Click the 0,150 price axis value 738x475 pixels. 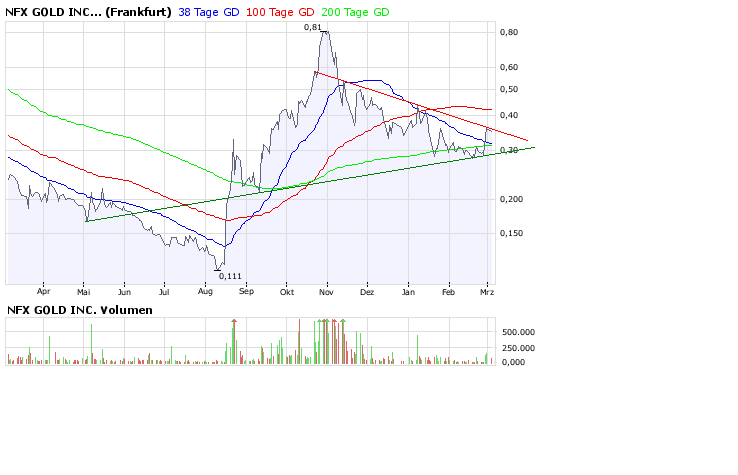click(x=513, y=233)
